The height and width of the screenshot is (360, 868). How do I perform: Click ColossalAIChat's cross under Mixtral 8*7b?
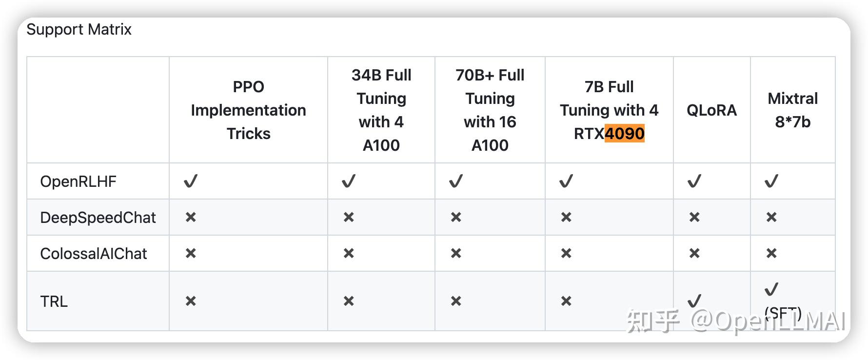(771, 253)
